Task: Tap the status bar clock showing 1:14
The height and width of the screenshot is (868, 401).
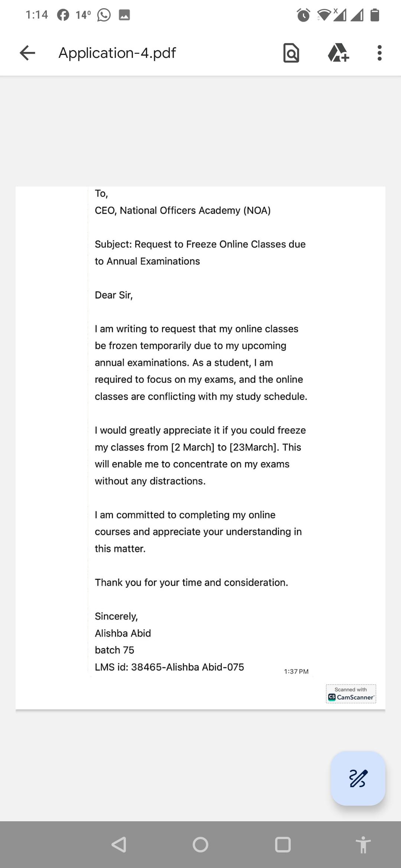Action: [37, 15]
